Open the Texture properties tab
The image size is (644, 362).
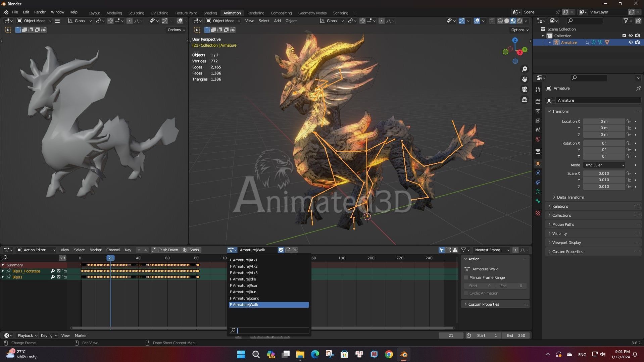click(538, 213)
